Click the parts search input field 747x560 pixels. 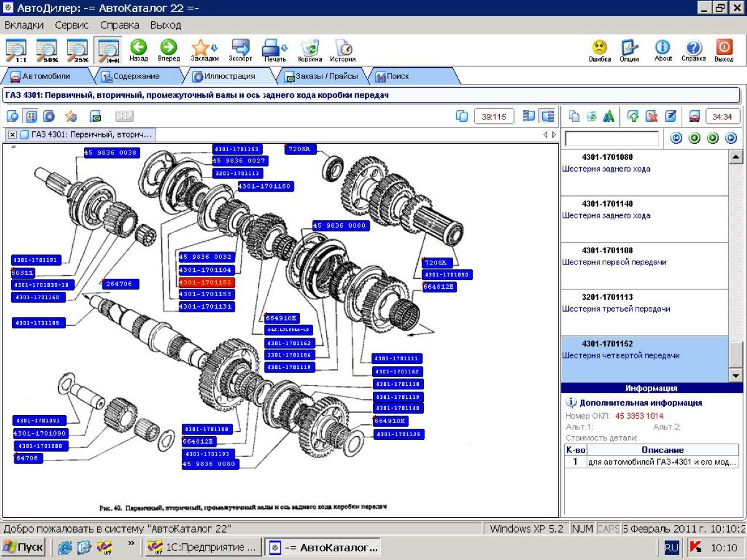pyautogui.click(x=611, y=138)
